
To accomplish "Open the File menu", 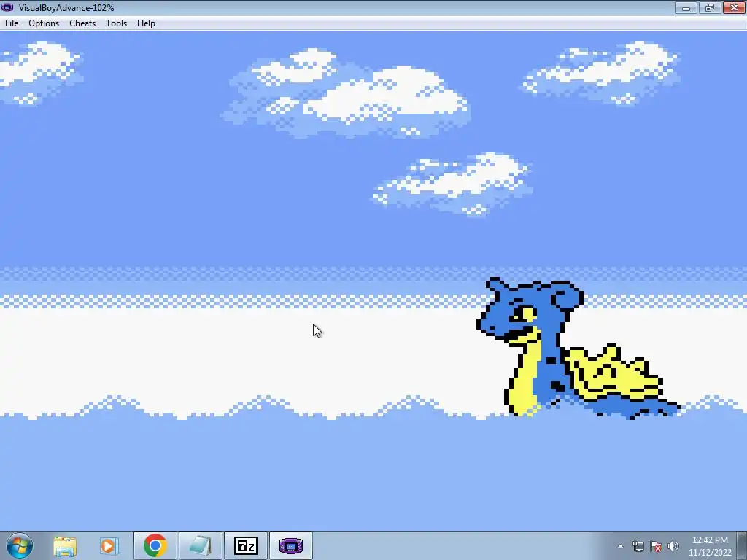I will coord(12,23).
